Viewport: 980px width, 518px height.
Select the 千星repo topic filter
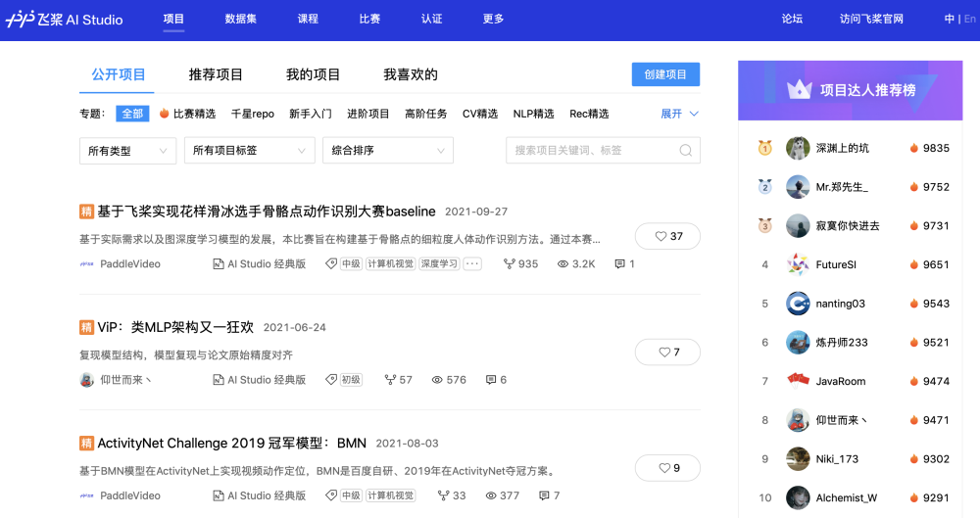[x=253, y=114]
